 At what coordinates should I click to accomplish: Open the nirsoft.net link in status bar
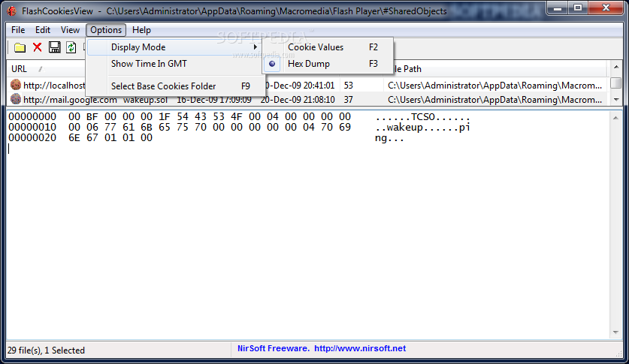tap(360, 348)
